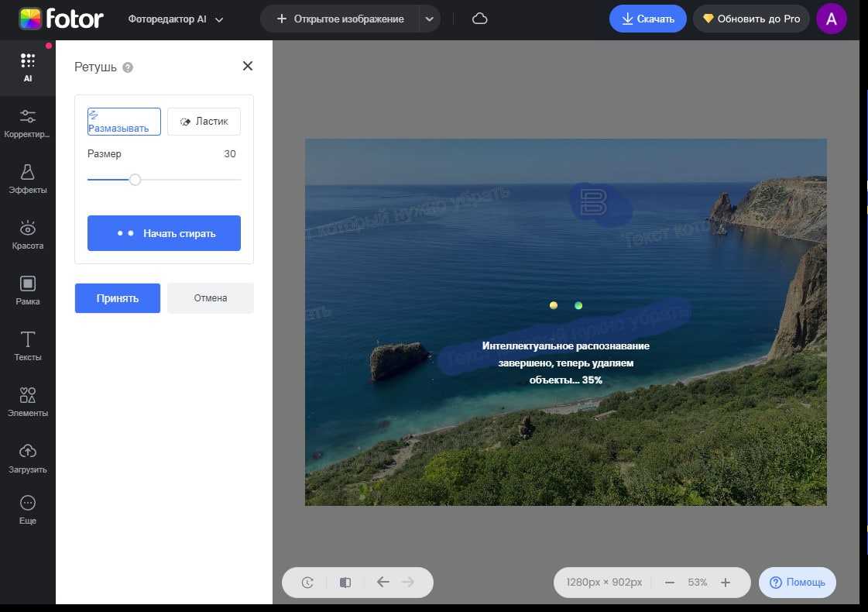Open the Рамка frame tool

tap(28, 290)
